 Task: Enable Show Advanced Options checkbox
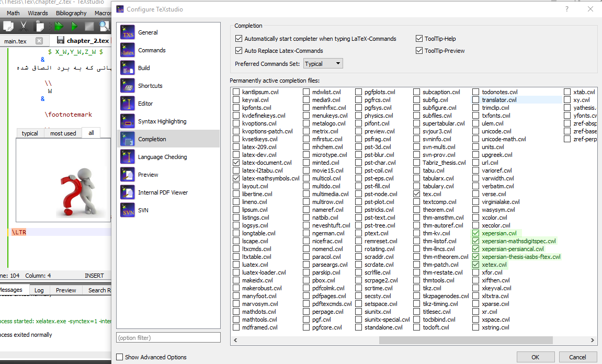click(120, 357)
